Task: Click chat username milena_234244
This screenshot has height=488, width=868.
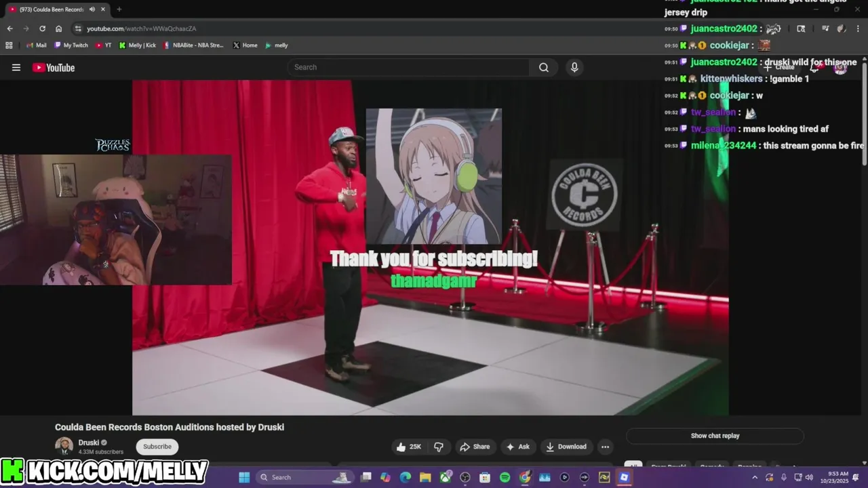Action: pyautogui.click(x=724, y=146)
